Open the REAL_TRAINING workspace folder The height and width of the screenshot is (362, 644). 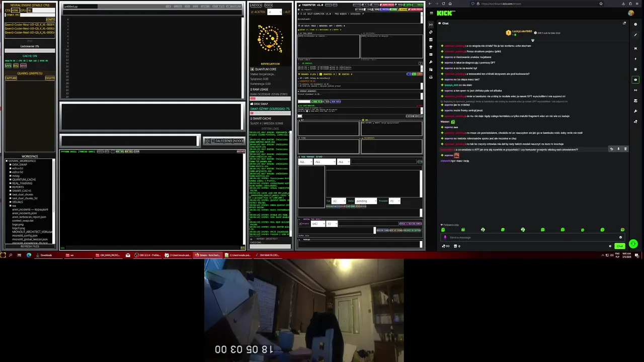22,183
